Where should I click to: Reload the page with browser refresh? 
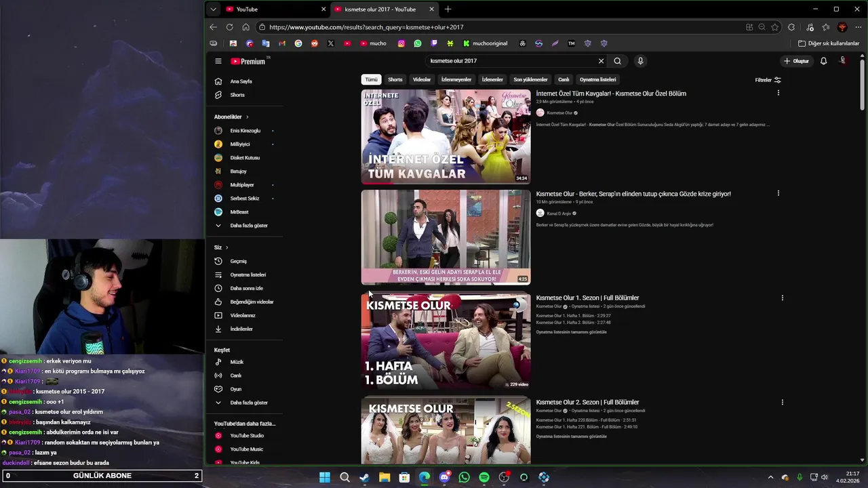coord(229,27)
